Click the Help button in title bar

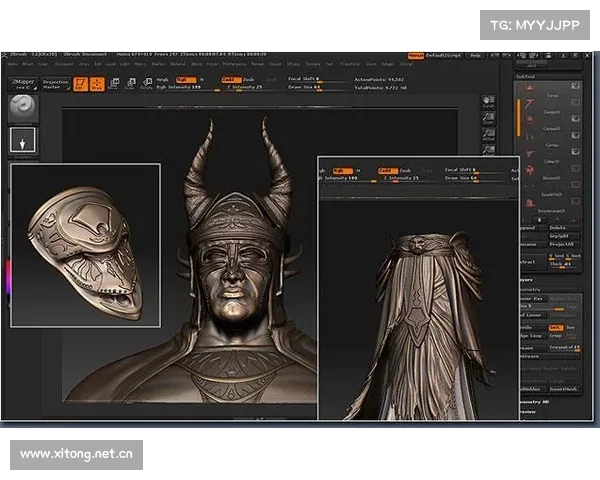476,56
